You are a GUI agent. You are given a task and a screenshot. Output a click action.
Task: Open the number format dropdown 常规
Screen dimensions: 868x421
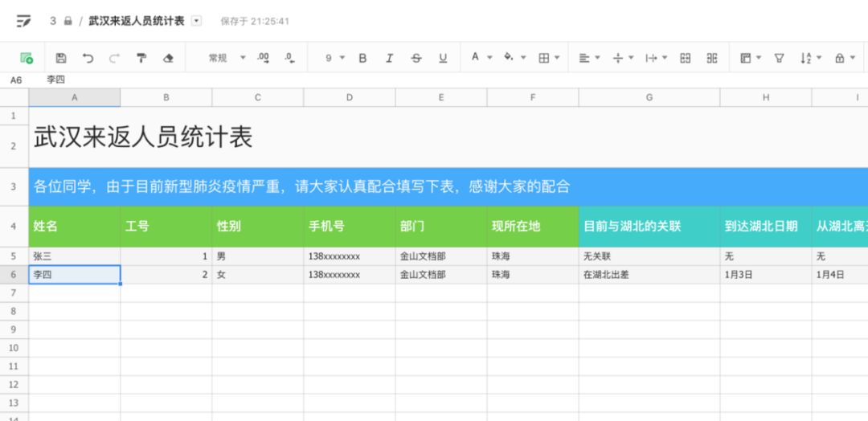[227, 58]
